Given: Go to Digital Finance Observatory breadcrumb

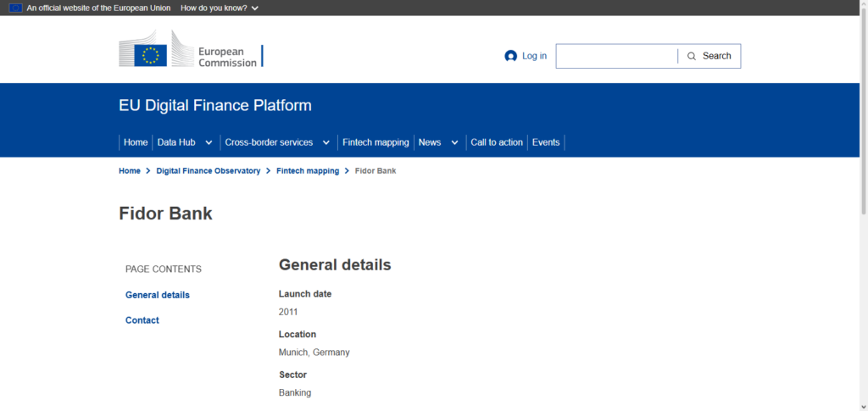Looking at the screenshot, I should [x=209, y=171].
